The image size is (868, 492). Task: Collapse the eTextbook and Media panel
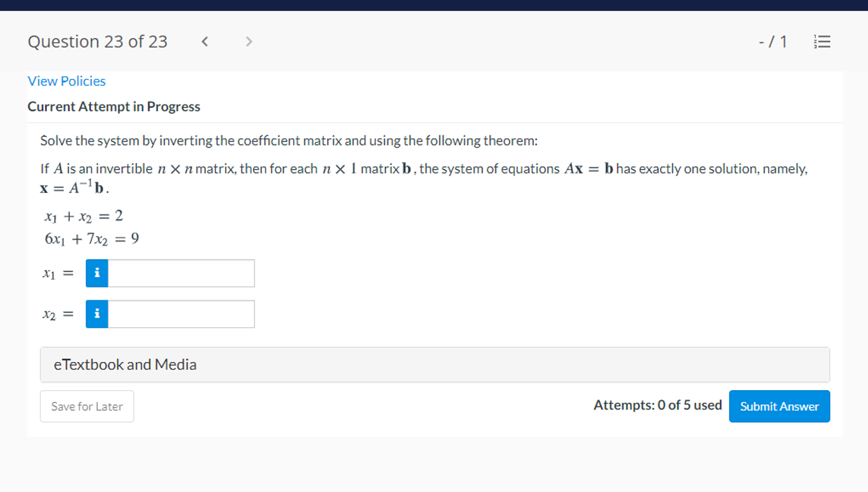(125, 365)
